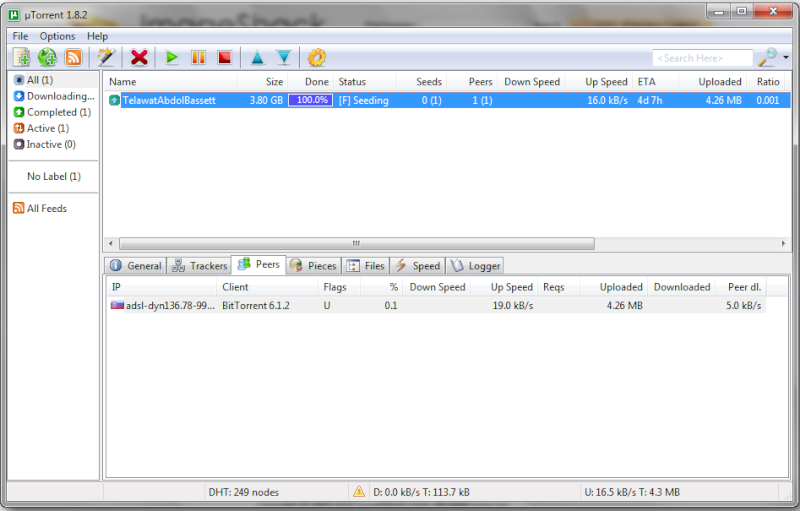Screen dimensions: 800x511
Task: Sort torrents by ETA column
Action: click(656, 82)
